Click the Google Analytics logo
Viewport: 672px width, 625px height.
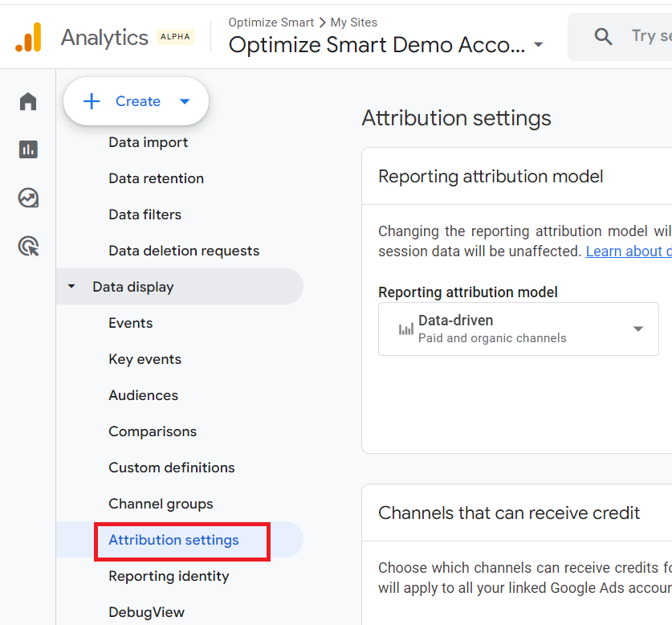click(28, 37)
